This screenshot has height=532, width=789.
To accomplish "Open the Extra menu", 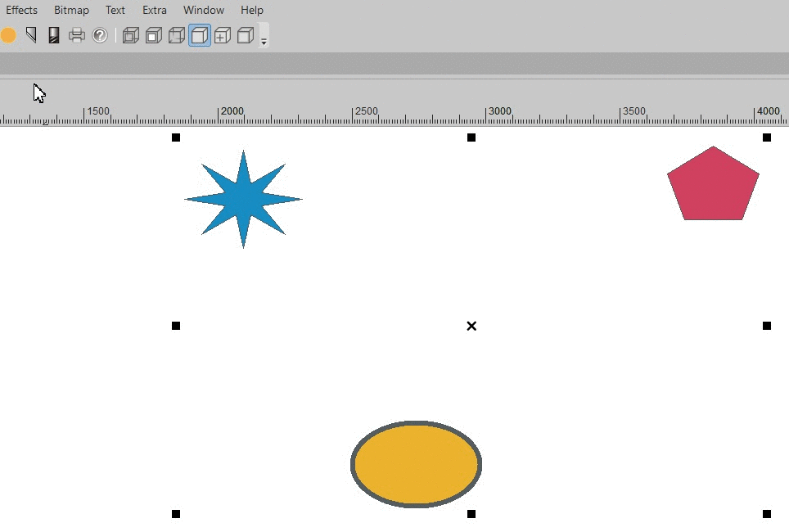I will pyautogui.click(x=155, y=10).
